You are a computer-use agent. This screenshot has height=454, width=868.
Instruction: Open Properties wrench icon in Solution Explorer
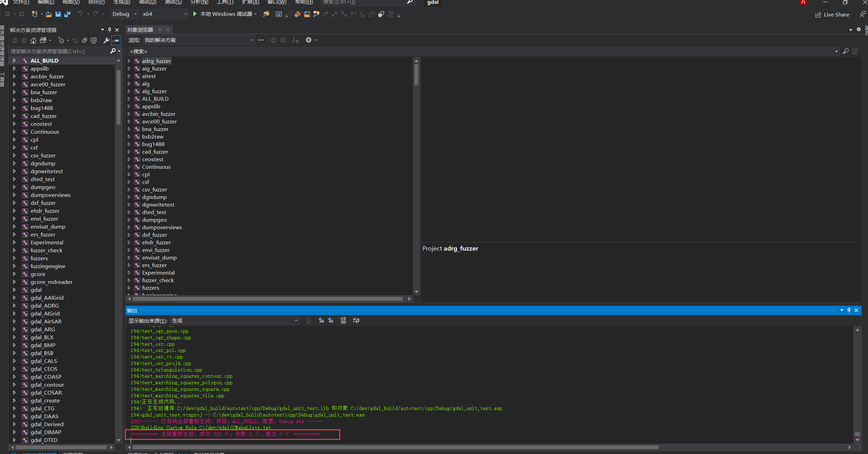point(106,41)
